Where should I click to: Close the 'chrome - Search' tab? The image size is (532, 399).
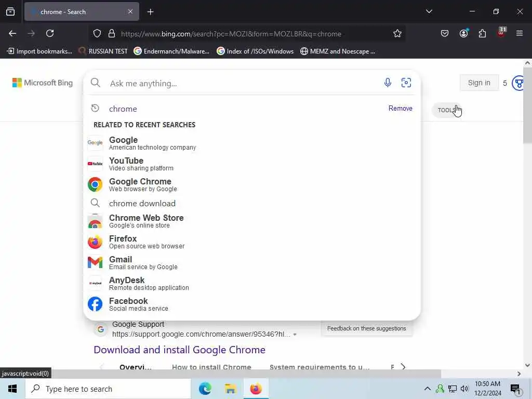tap(130, 11)
